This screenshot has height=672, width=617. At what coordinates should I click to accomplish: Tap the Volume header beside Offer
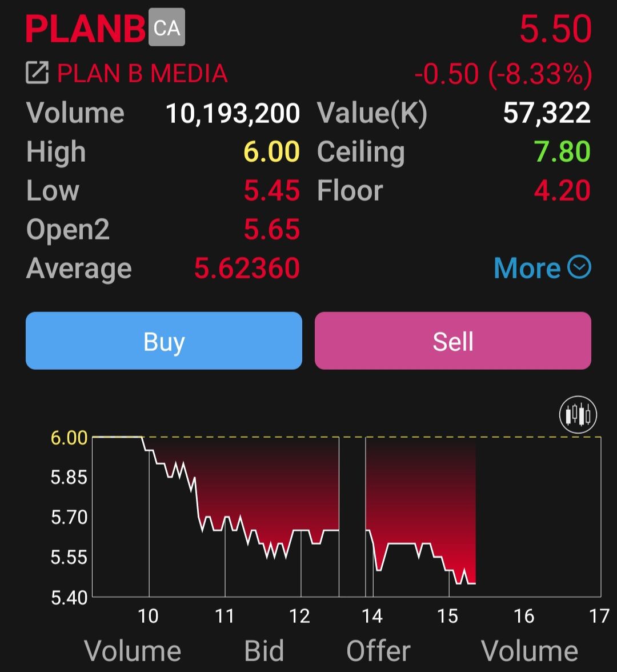coord(530,650)
